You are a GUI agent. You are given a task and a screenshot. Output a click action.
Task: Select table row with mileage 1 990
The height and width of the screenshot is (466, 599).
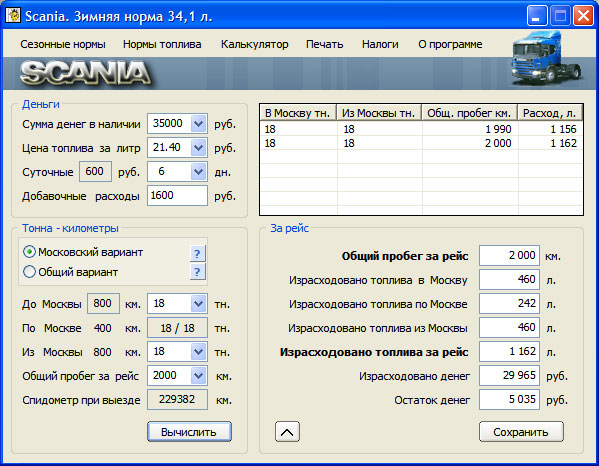click(x=421, y=129)
